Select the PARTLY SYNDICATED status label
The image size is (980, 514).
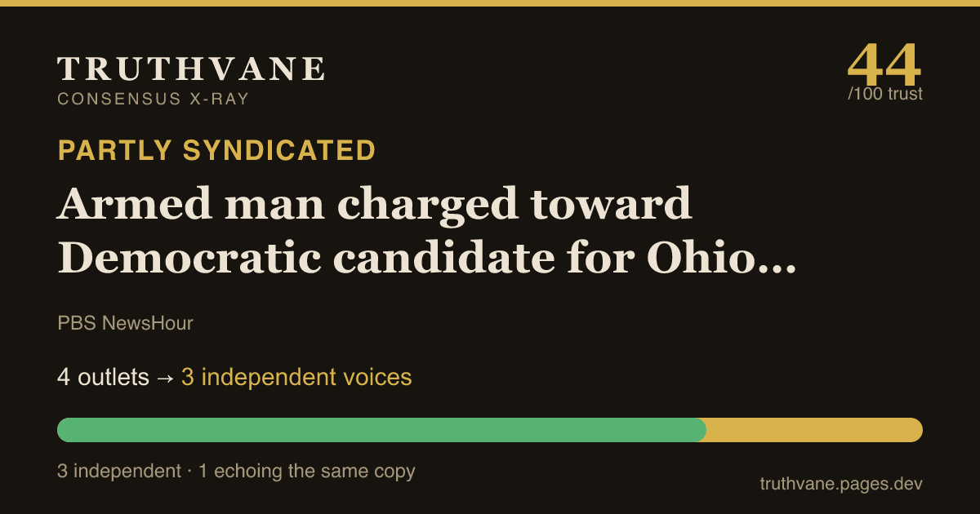[x=216, y=150]
